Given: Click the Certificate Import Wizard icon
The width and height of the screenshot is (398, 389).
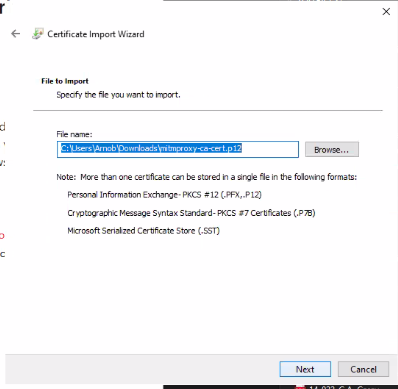Looking at the screenshot, I should [37, 34].
